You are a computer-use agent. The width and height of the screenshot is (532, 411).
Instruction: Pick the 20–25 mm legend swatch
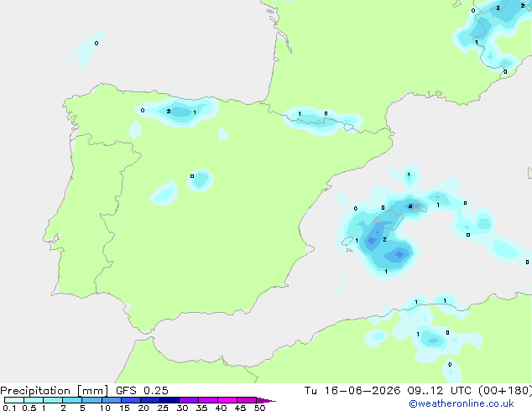click(149, 400)
